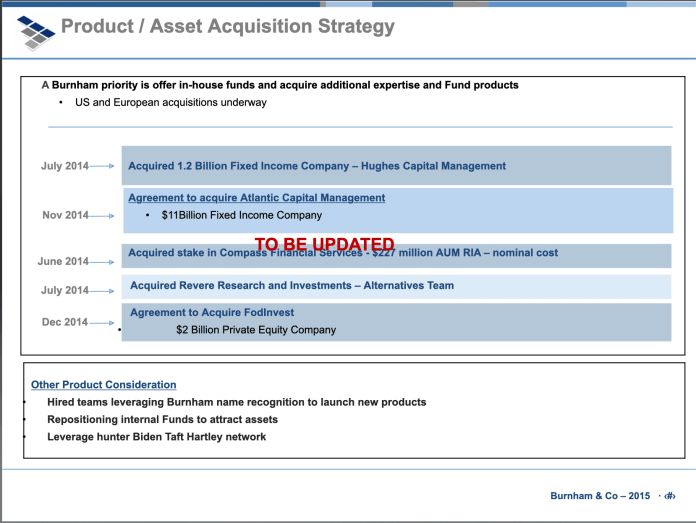Select the Hughes Capital Management acquisition bar
Viewport: 696px width, 523px height.
coord(396,165)
